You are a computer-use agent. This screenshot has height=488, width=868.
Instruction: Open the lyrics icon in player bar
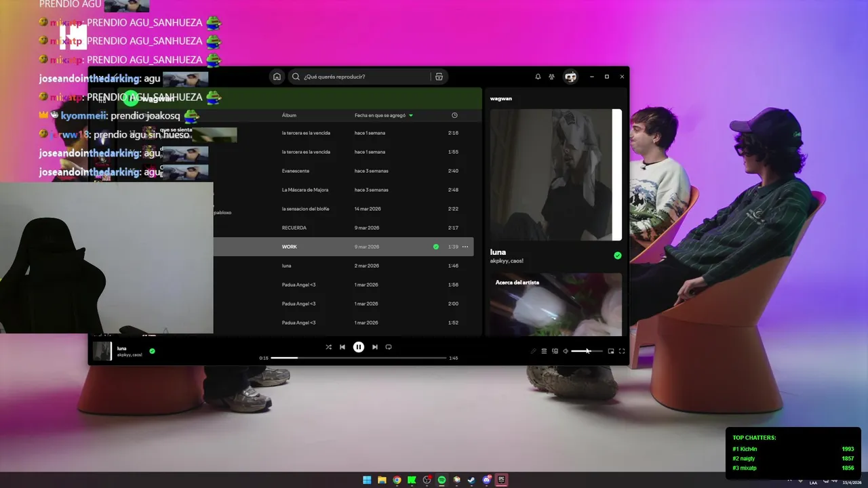pos(533,351)
